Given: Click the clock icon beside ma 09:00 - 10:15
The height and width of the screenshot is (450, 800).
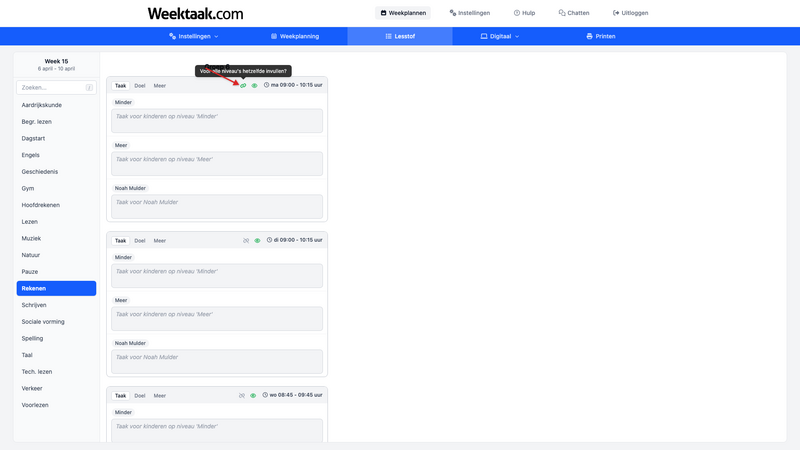Looking at the screenshot, I should pyautogui.click(x=267, y=86).
